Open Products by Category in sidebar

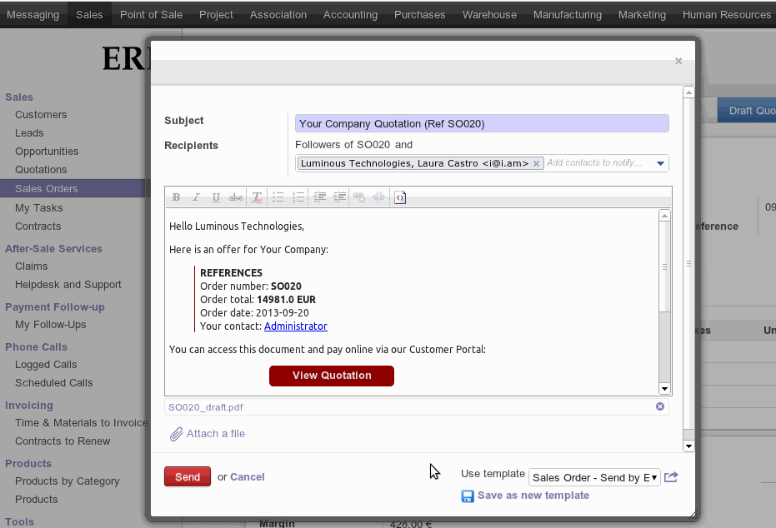[x=67, y=481]
